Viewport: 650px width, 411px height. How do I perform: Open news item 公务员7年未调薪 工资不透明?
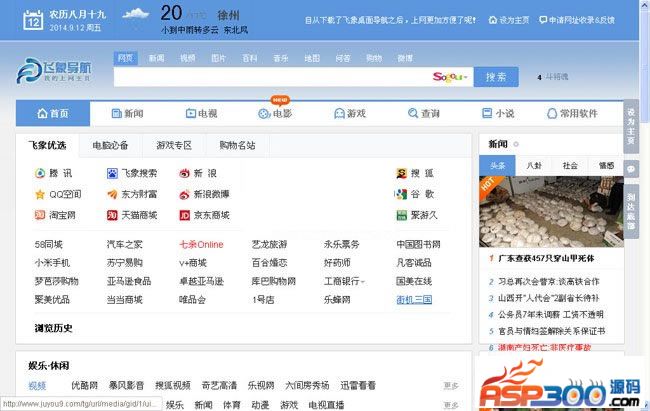coord(551,315)
